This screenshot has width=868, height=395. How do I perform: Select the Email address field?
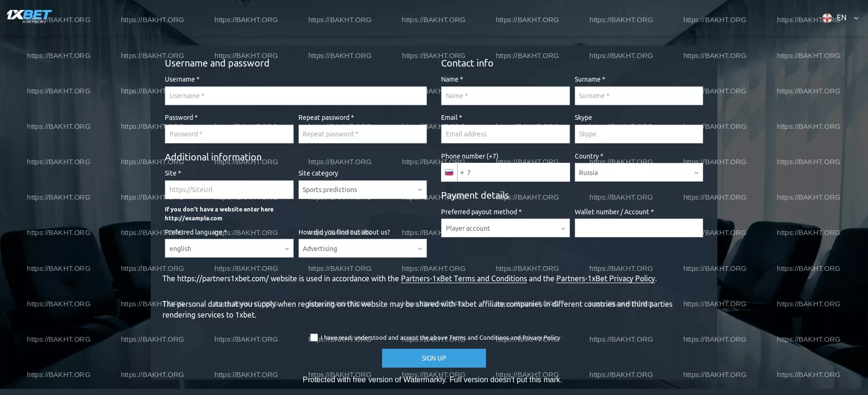[x=505, y=134]
